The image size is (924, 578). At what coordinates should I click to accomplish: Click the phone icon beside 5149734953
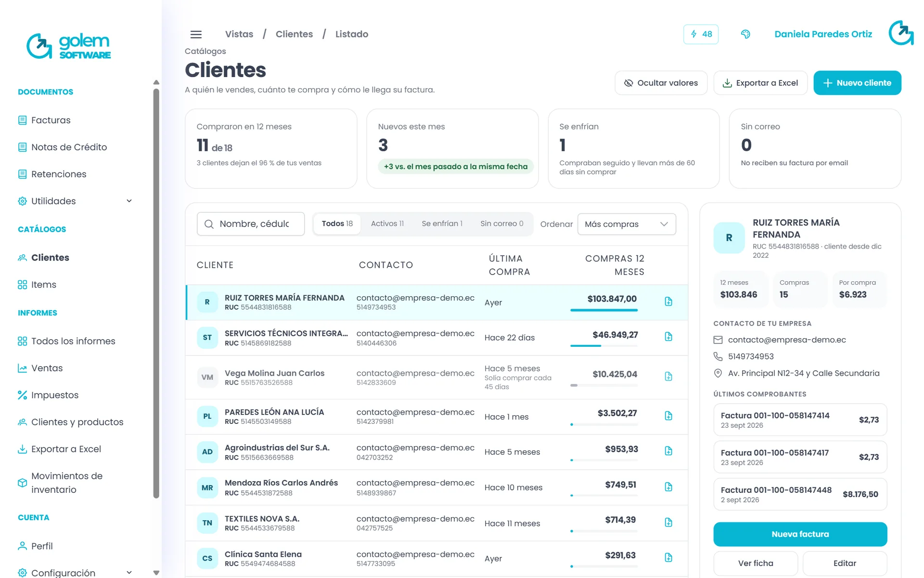718,356
